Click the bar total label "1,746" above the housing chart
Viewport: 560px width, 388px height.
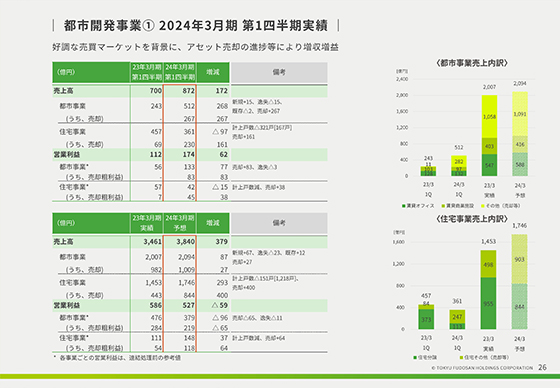click(519, 226)
